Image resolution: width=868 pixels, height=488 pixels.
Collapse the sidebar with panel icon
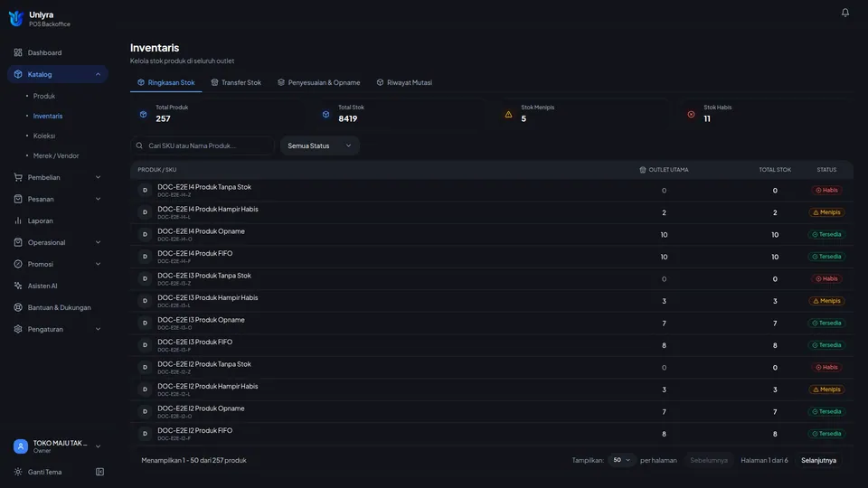tap(99, 472)
